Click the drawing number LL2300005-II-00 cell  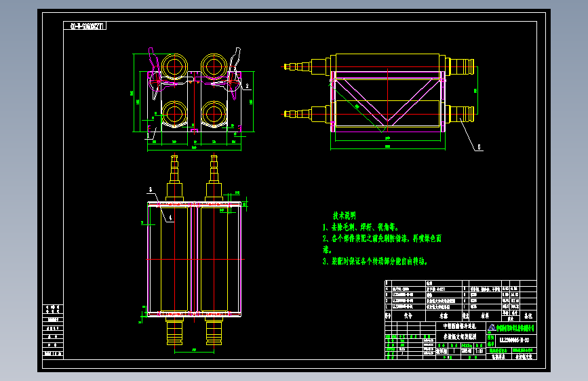[516, 341]
